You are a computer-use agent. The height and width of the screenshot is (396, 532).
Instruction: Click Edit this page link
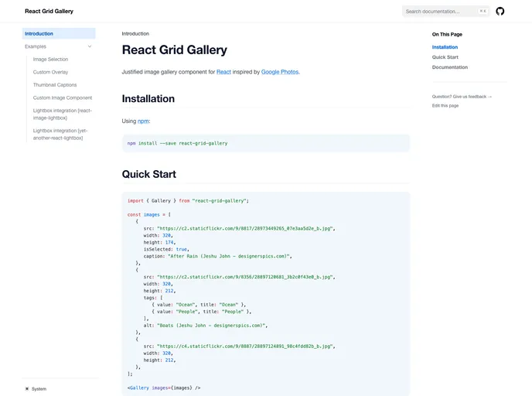[x=445, y=106]
